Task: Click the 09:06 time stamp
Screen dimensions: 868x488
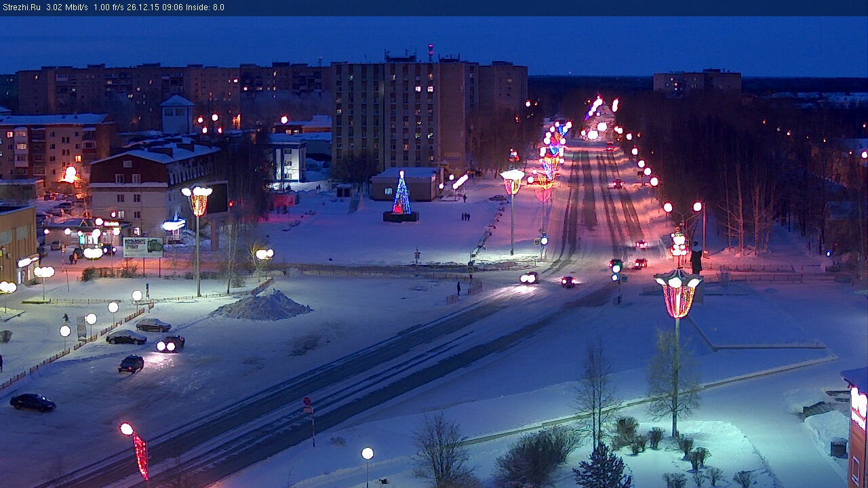Action: point(172,7)
